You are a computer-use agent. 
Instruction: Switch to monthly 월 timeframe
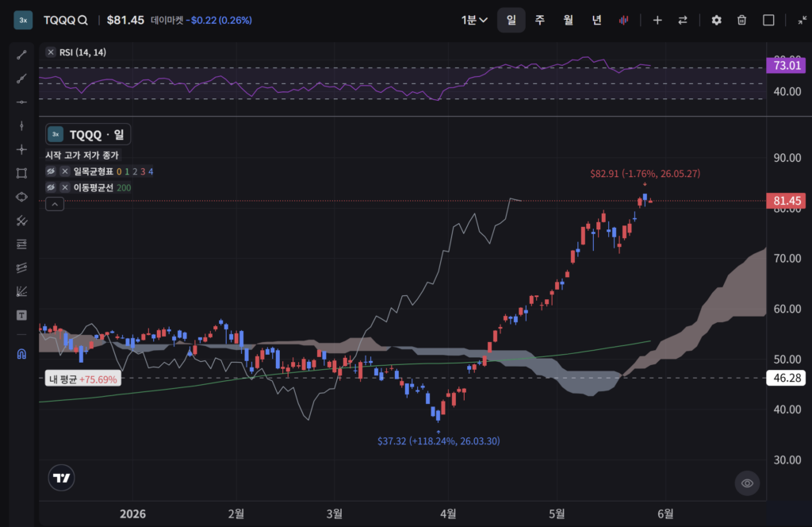[x=568, y=20]
